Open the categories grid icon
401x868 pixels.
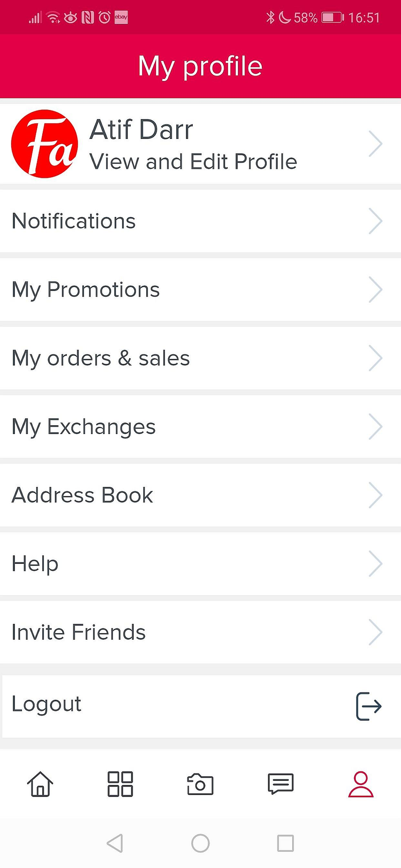coord(120,784)
